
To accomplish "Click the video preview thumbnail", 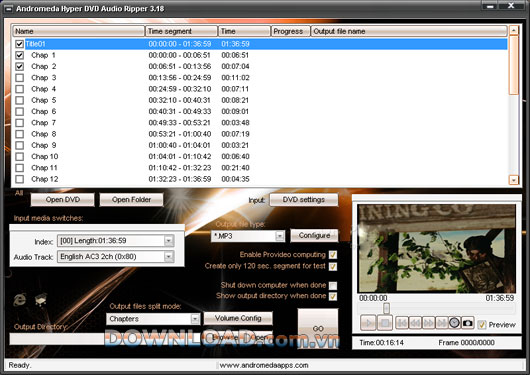I will coord(437,248).
